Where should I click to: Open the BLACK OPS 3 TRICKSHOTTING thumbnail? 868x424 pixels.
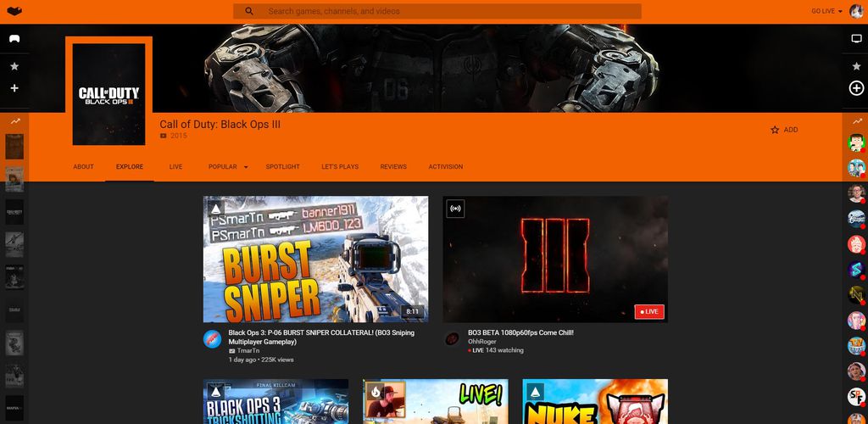point(275,401)
